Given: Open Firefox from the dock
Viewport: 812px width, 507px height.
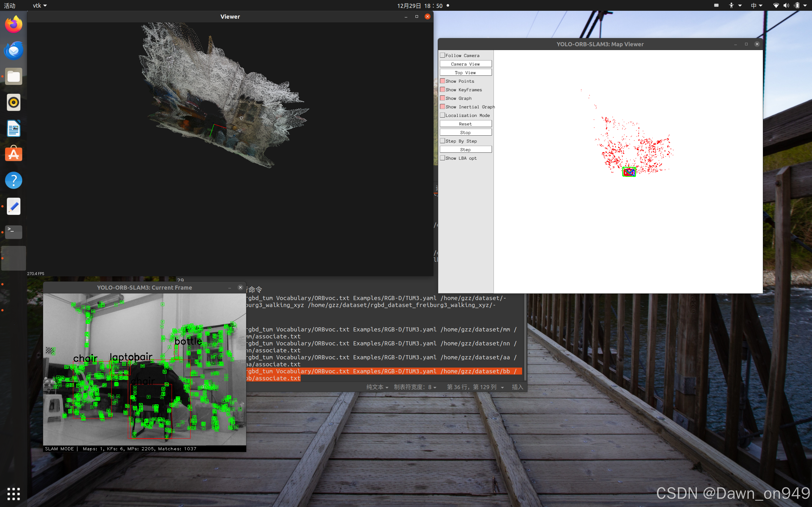Looking at the screenshot, I should coord(13,24).
